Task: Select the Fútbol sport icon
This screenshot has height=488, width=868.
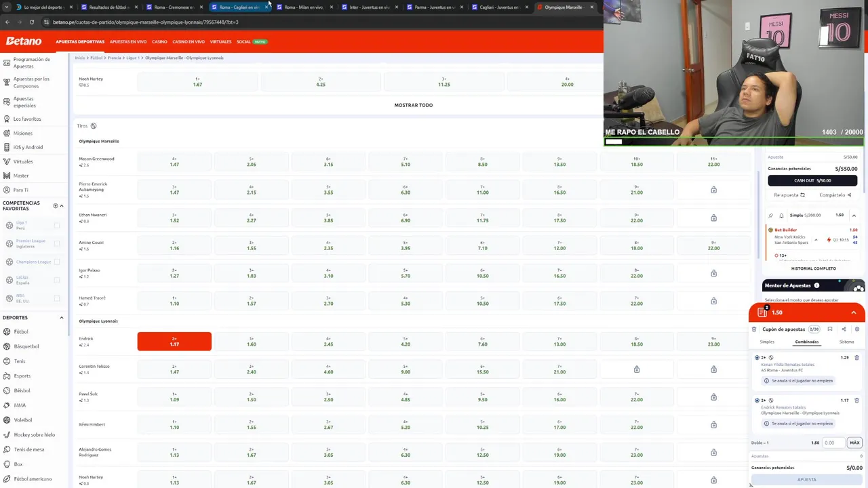Action: 7,331
